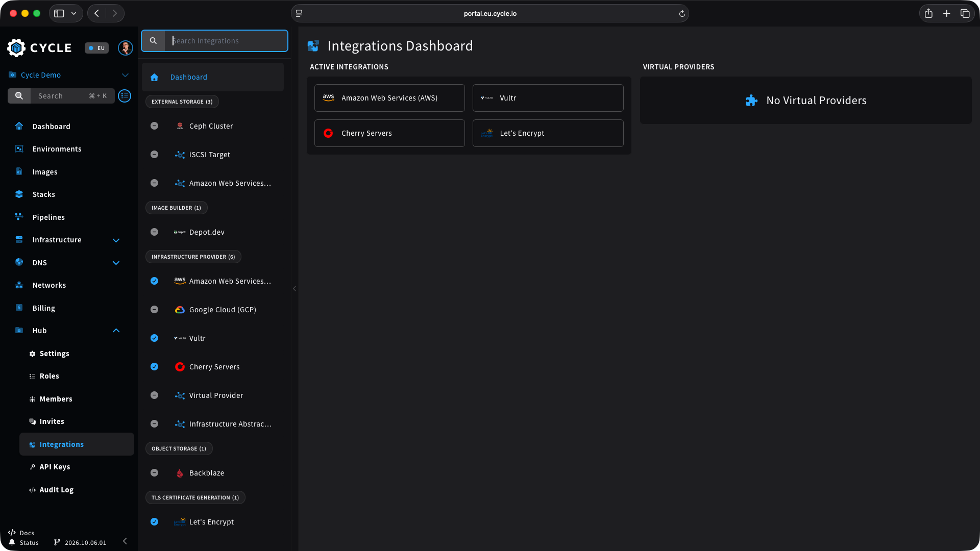Expand the Infrastructure menu chevron

click(116, 240)
